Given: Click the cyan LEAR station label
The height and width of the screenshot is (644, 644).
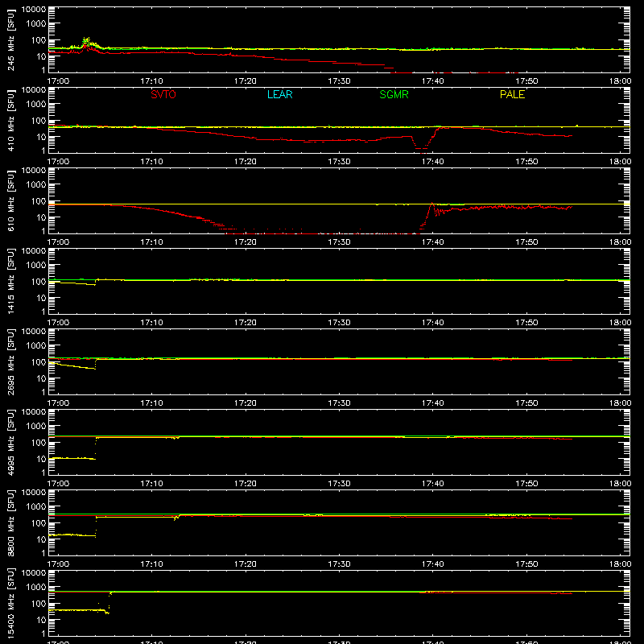Looking at the screenshot, I should [x=279, y=94].
